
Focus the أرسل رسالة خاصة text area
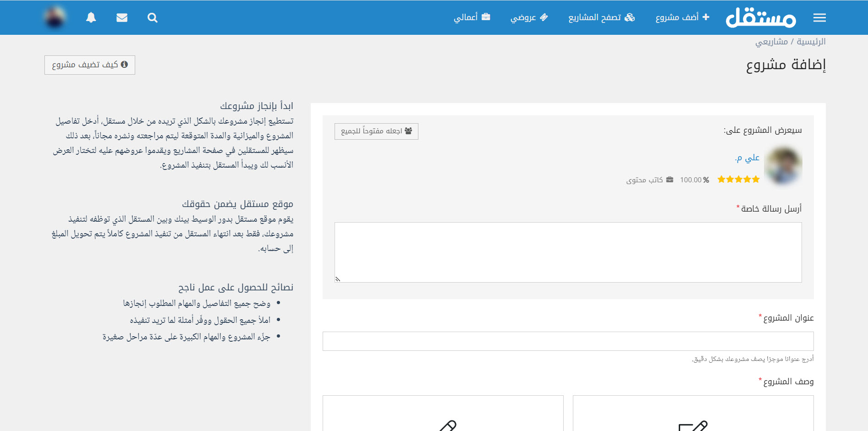point(568,252)
